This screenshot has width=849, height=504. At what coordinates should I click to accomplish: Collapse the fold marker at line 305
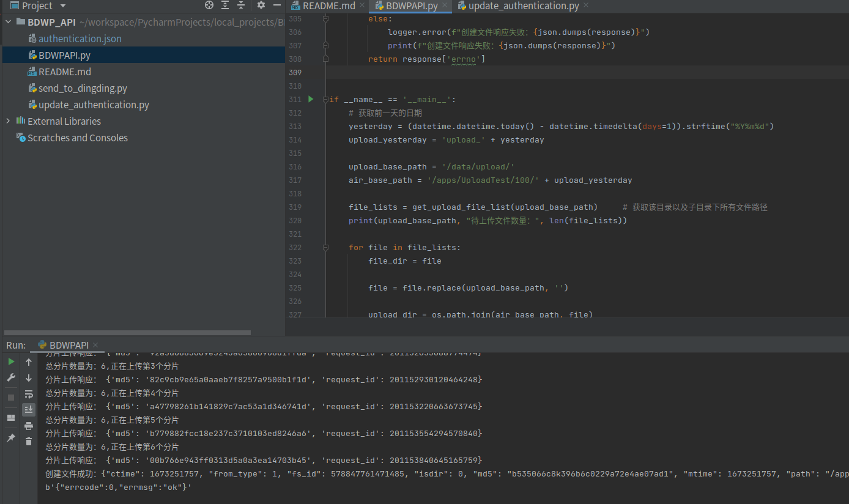(326, 18)
